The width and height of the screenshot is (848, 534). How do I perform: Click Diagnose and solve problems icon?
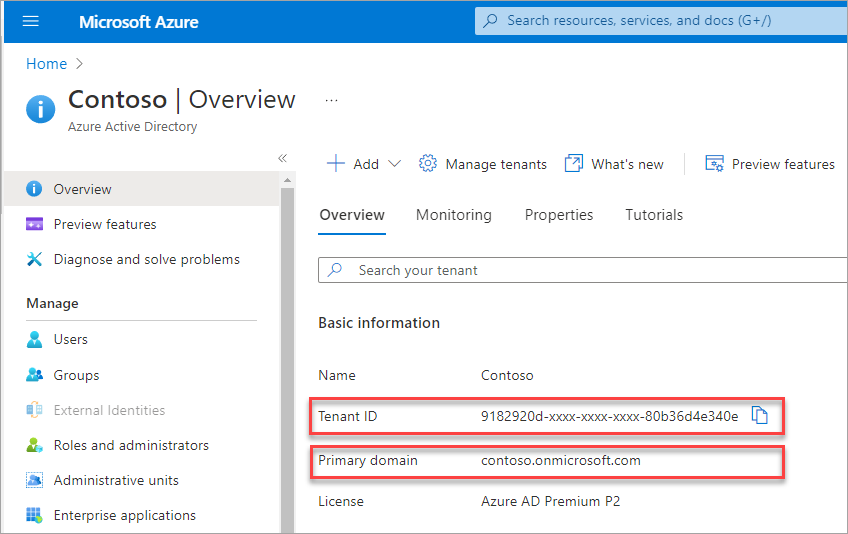coord(35,259)
